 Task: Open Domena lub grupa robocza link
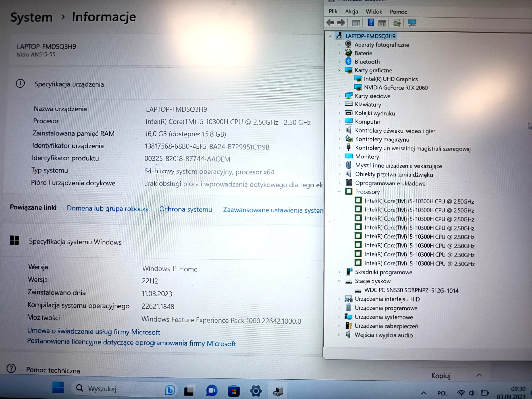point(107,208)
